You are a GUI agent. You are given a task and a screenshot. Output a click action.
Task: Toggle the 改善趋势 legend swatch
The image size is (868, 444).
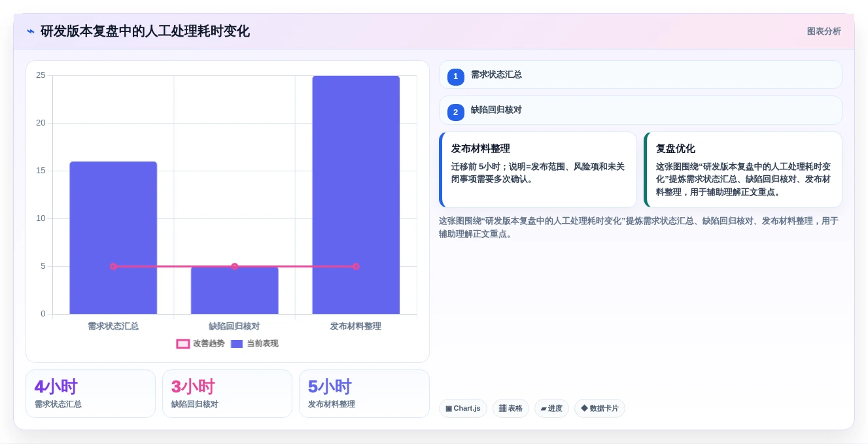pyautogui.click(x=183, y=344)
